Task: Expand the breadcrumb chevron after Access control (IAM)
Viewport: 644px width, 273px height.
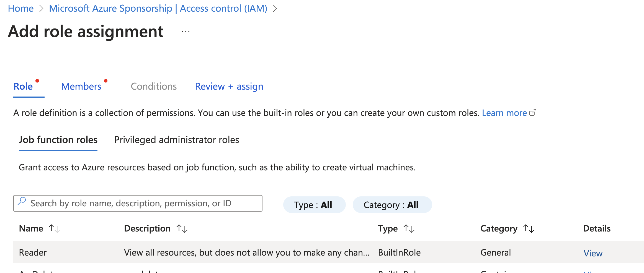Action: [275, 8]
